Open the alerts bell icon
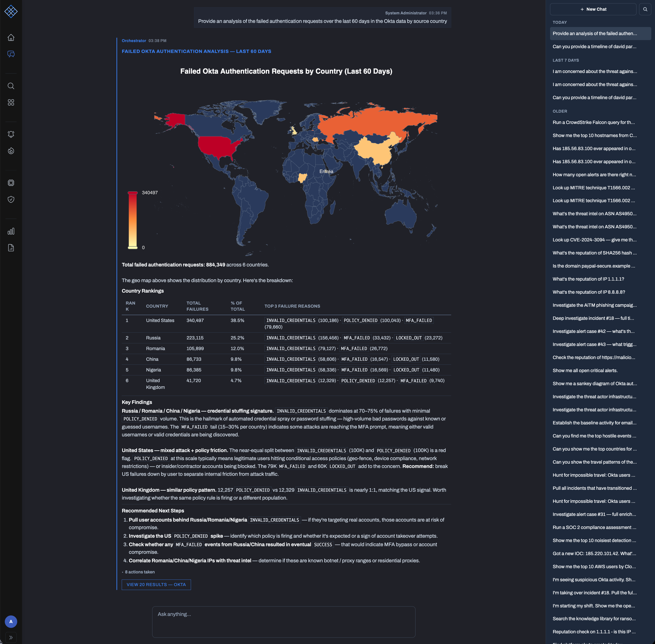 (x=11, y=134)
